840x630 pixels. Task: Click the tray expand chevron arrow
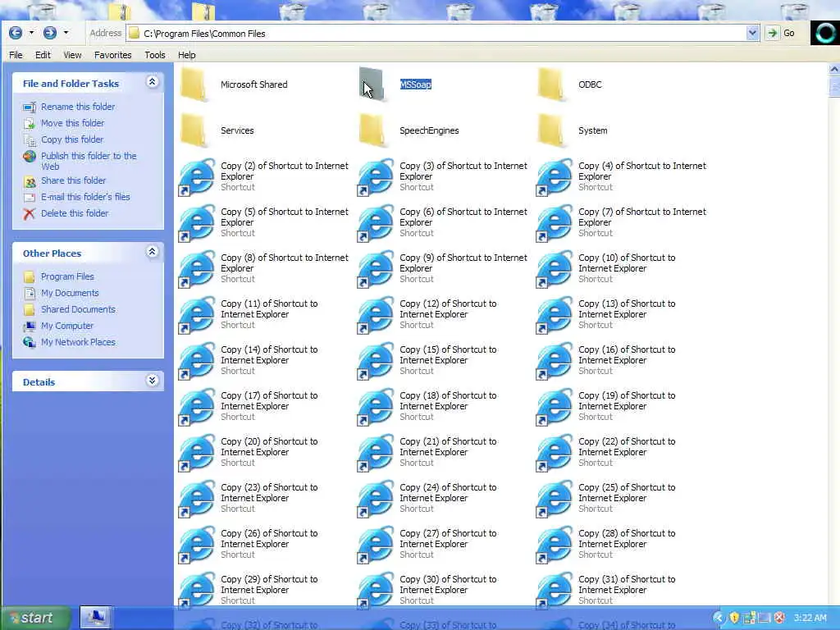719,618
